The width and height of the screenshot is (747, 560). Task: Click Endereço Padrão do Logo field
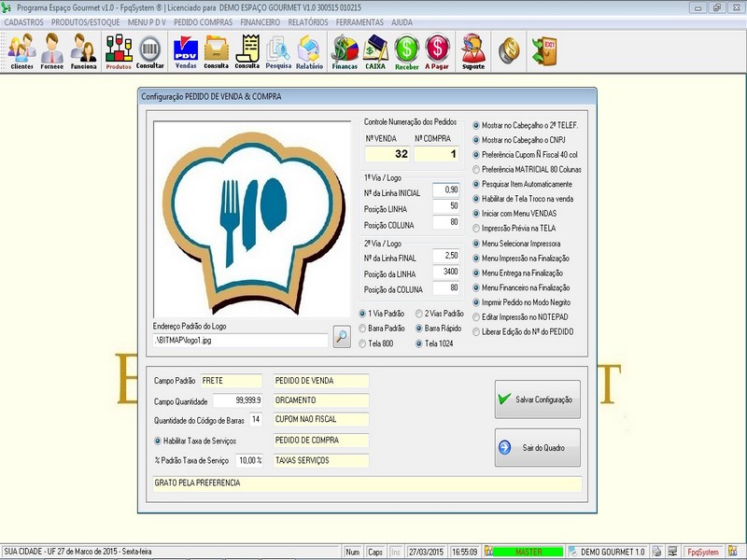(x=241, y=341)
